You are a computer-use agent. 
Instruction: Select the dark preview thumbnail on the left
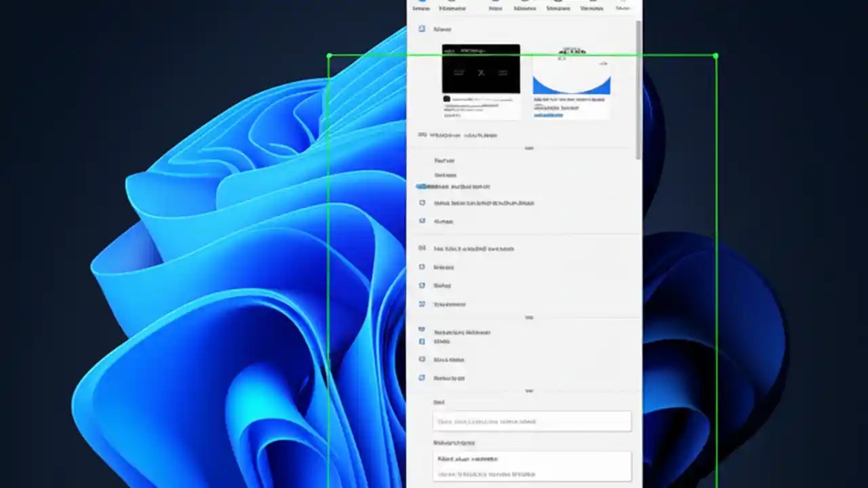[481, 68]
